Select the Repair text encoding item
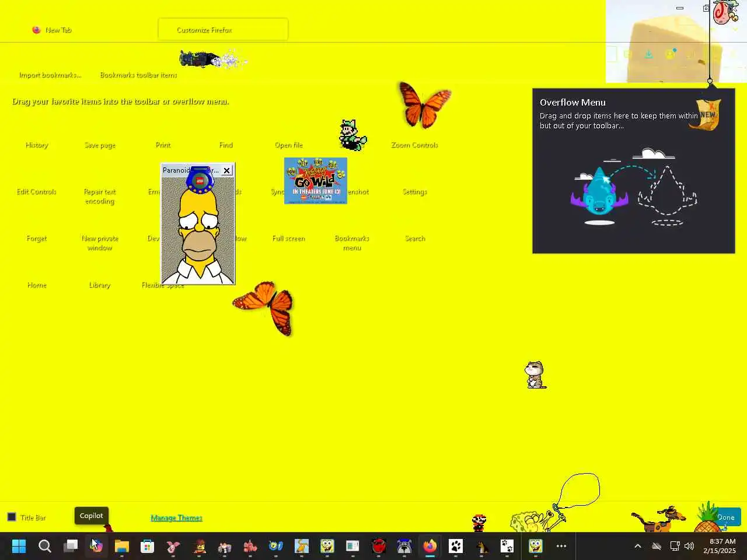Viewport: 747px width, 560px height. [x=100, y=197]
